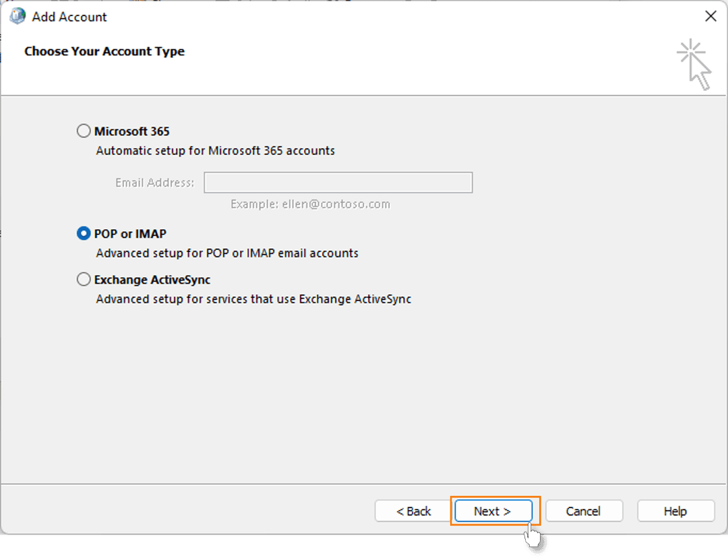The width and height of the screenshot is (728, 560).
Task: Click the Choose Your Account Type heading
Action: tap(104, 51)
